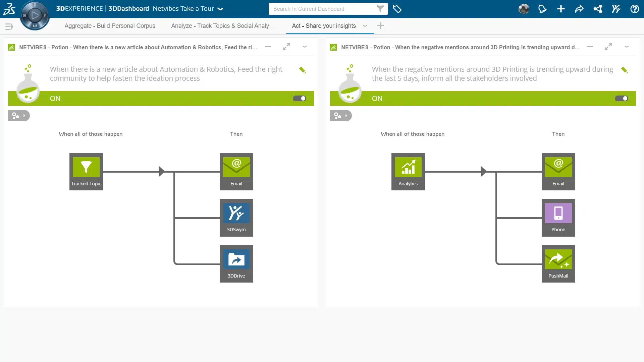Expand the Act tab's dropdown arrow
This screenshot has height=362, width=644.
[x=365, y=26]
